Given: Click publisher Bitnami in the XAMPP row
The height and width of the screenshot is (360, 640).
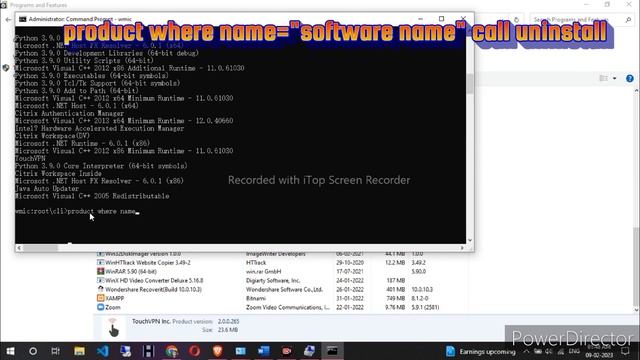Looking at the screenshot, I should (256, 298).
